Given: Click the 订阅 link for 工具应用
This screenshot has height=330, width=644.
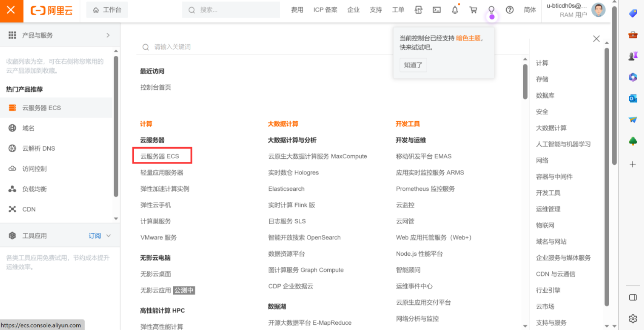Looking at the screenshot, I should (x=95, y=236).
